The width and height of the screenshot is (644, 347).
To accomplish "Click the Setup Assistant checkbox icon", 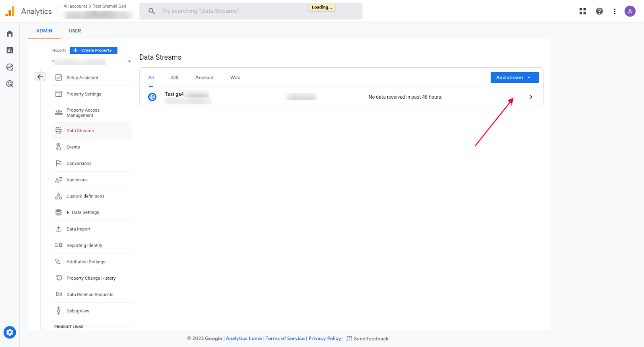I will point(58,77).
